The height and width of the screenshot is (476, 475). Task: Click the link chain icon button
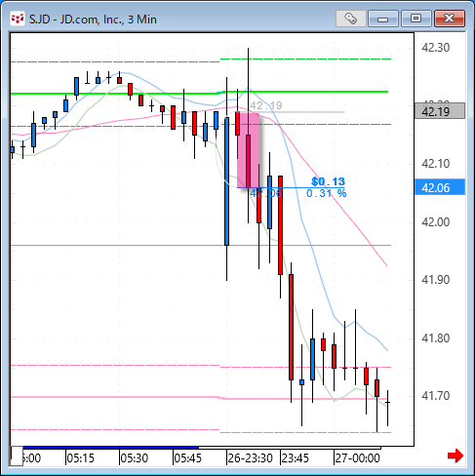pyautogui.click(x=350, y=19)
